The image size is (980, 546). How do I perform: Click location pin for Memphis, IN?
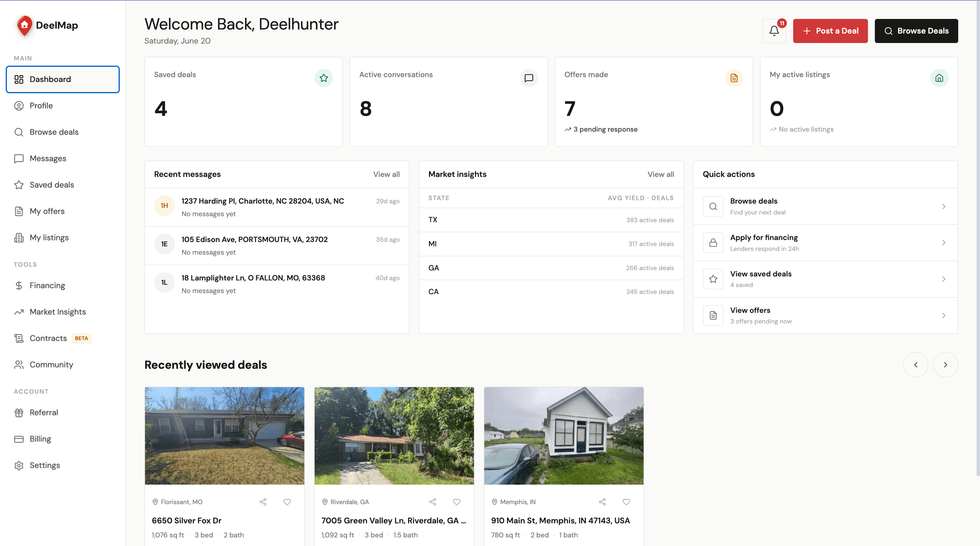pos(495,502)
